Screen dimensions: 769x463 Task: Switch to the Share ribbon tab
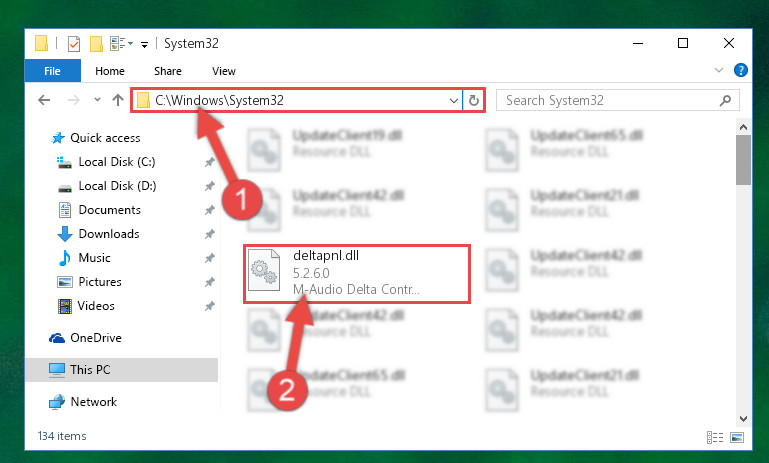(168, 71)
